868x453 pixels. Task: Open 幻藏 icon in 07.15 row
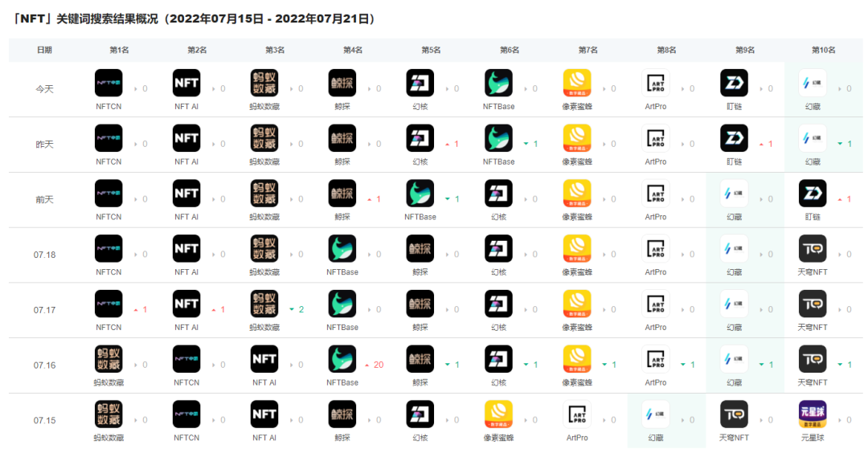tap(656, 414)
